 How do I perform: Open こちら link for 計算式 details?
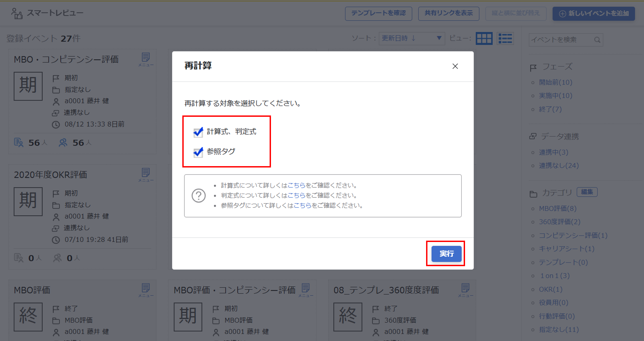tap(296, 185)
